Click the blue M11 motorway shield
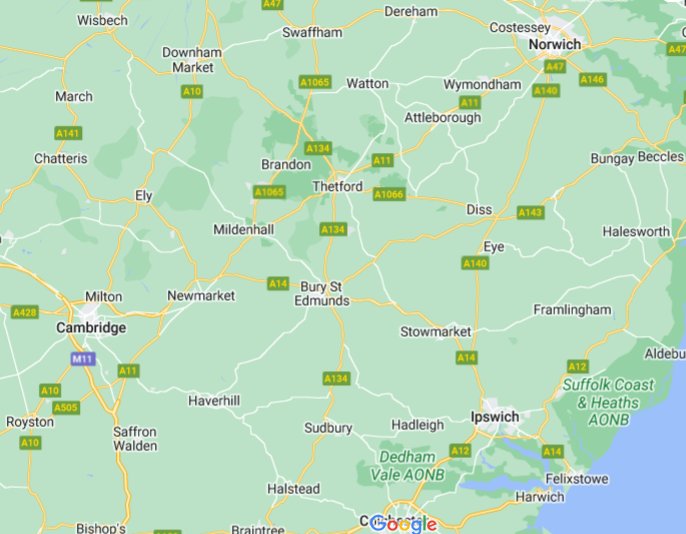This screenshot has height=534, width=686. (x=83, y=359)
